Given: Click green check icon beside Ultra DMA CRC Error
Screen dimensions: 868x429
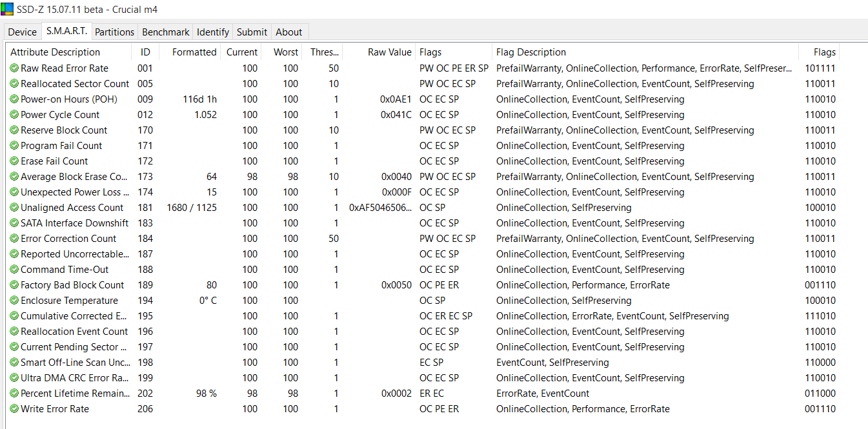Looking at the screenshot, I should (x=14, y=378).
